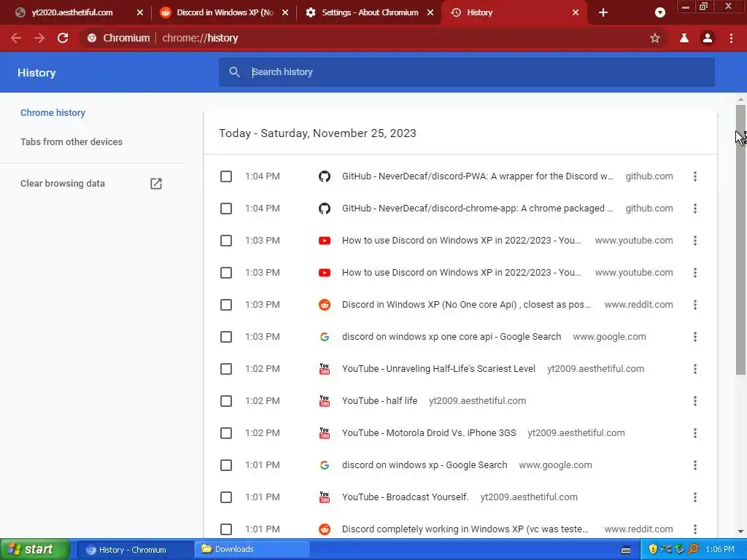Open the tab search dropdown arrow
This screenshot has width=747, height=560.
[659, 12]
